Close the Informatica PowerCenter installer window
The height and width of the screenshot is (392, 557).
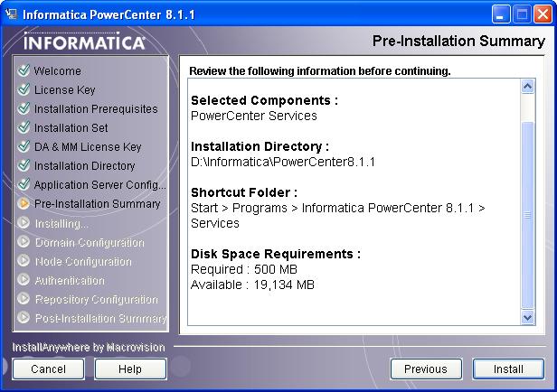click(543, 14)
